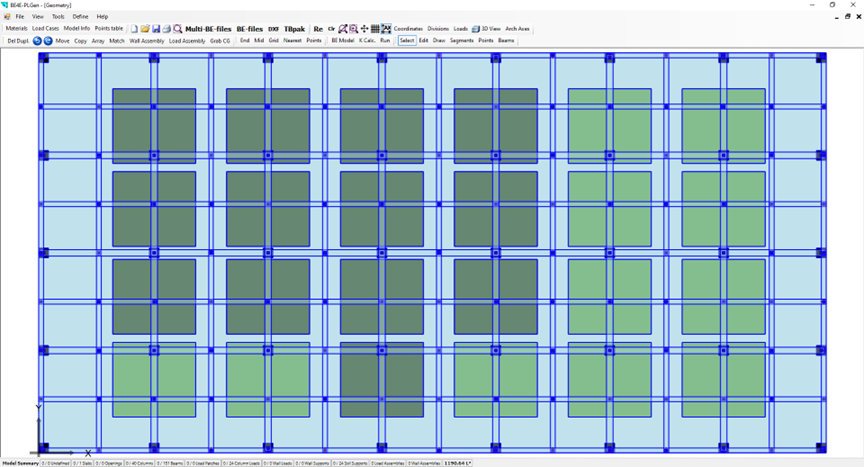Open a file with the folder icon
The height and width of the screenshot is (467, 864).
tap(145, 29)
